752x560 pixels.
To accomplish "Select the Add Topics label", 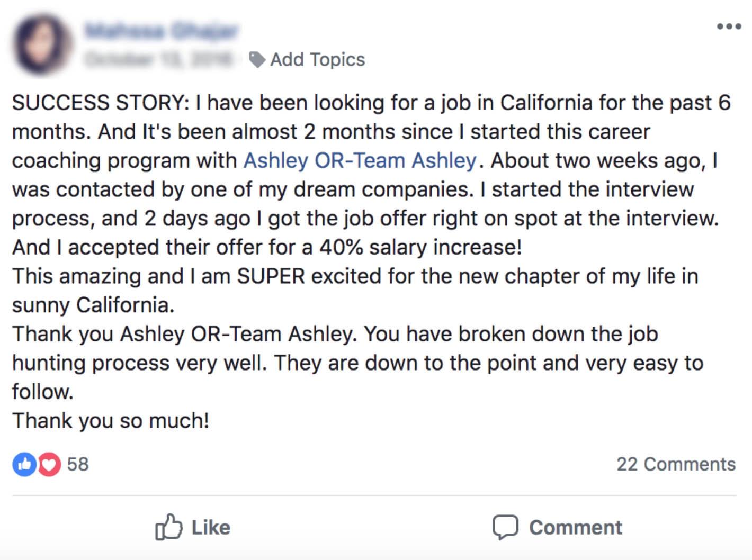I will [317, 59].
